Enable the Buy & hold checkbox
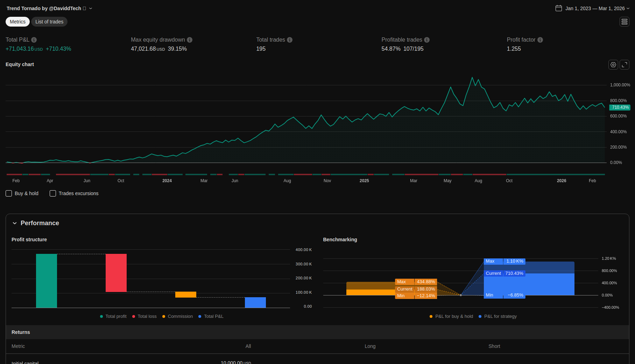The height and width of the screenshot is (364, 635). point(9,193)
